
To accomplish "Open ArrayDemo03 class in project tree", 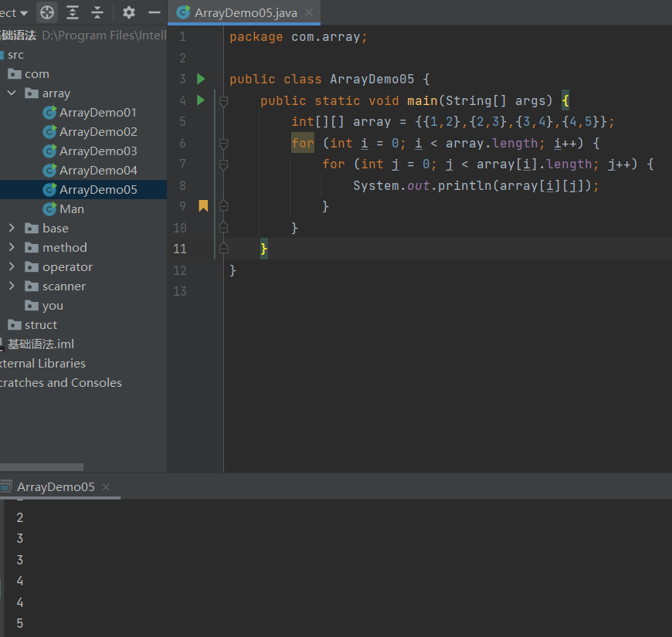I will pyautogui.click(x=98, y=151).
